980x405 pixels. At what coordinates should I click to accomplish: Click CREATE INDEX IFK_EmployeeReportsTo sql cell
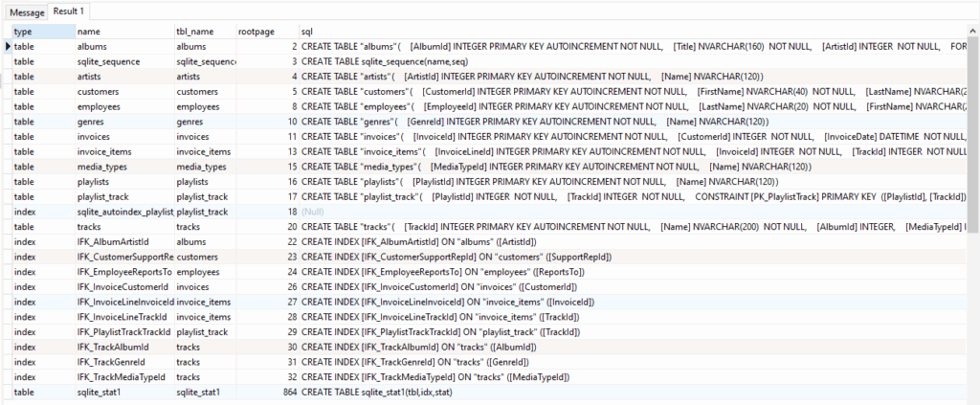pyautogui.click(x=634, y=271)
